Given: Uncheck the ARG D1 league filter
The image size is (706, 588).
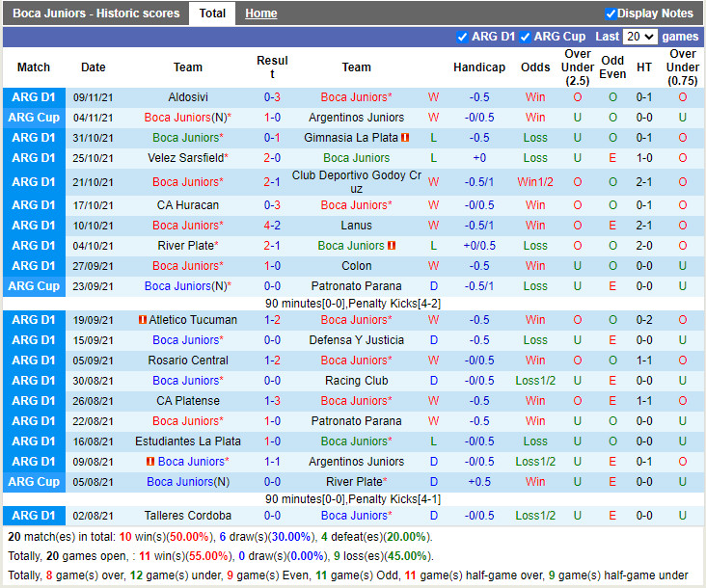Looking at the screenshot, I should (463, 37).
